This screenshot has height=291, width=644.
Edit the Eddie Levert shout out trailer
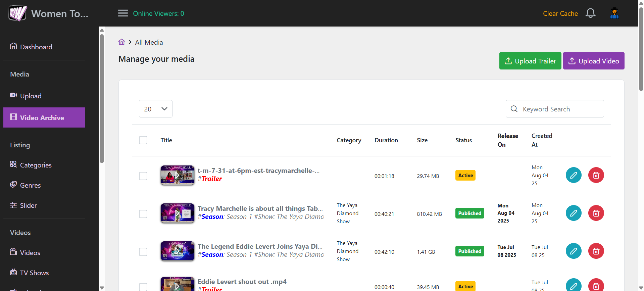pos(574,285)
